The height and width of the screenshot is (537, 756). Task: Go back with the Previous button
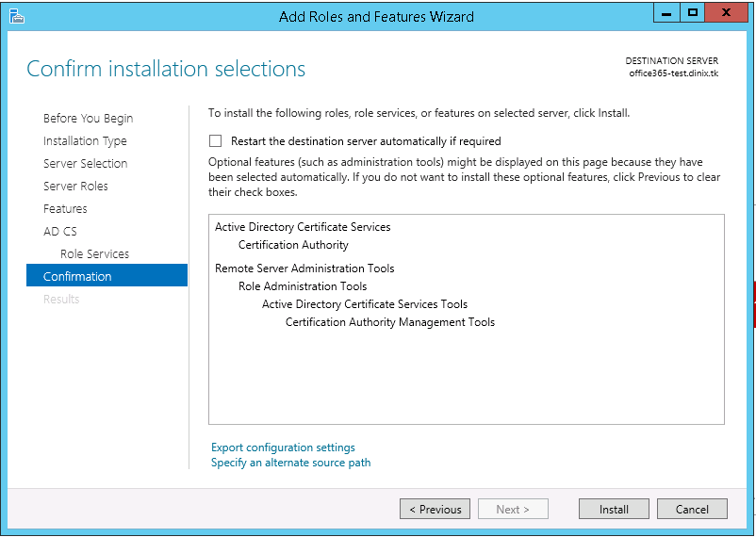pos(435,509)
